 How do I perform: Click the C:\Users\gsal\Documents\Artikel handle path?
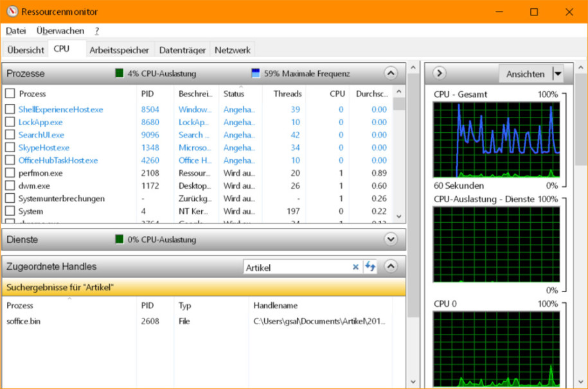pos(319,321)
